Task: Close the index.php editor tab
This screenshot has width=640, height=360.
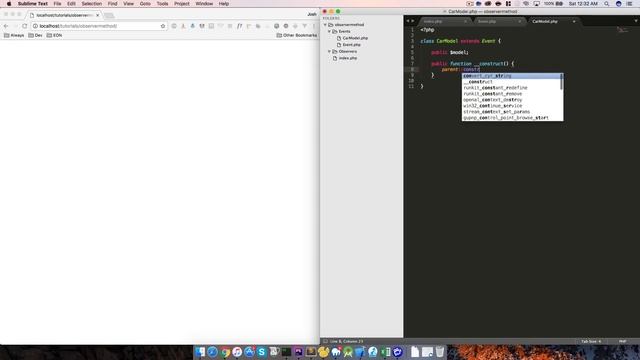Action: (465, 21)
